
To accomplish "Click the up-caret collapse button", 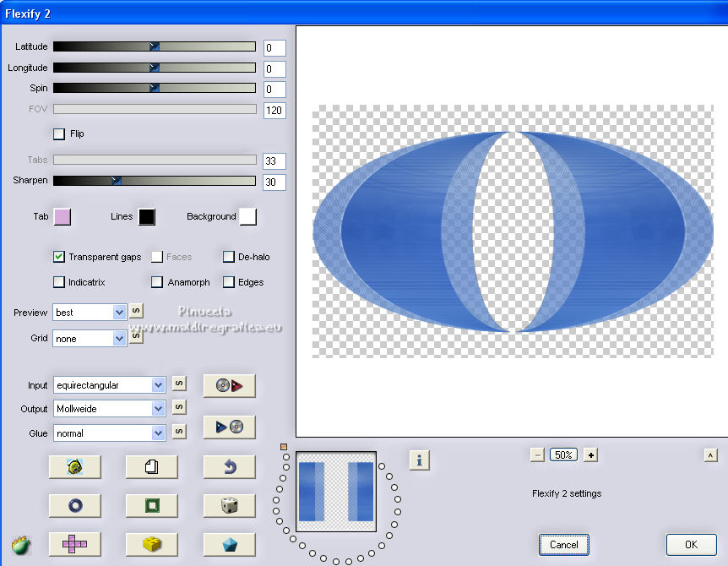I will tap(710, 455).
